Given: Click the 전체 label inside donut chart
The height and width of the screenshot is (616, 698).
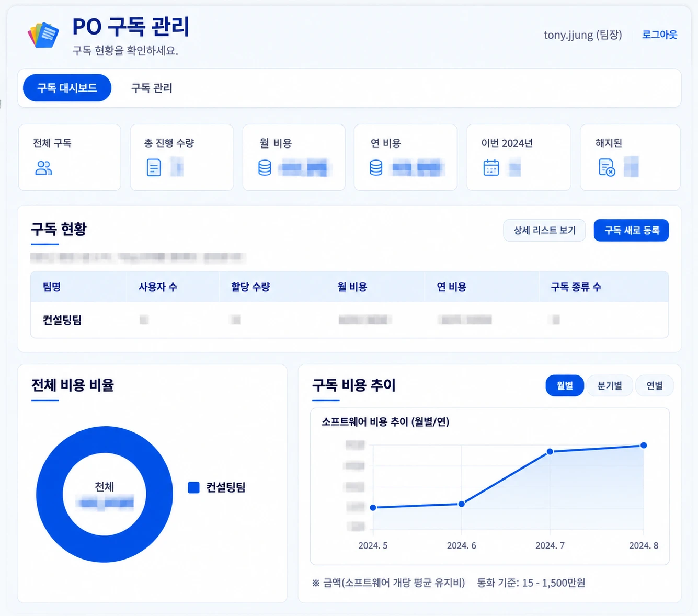Looking at the screenshot, I should (105, 486).
